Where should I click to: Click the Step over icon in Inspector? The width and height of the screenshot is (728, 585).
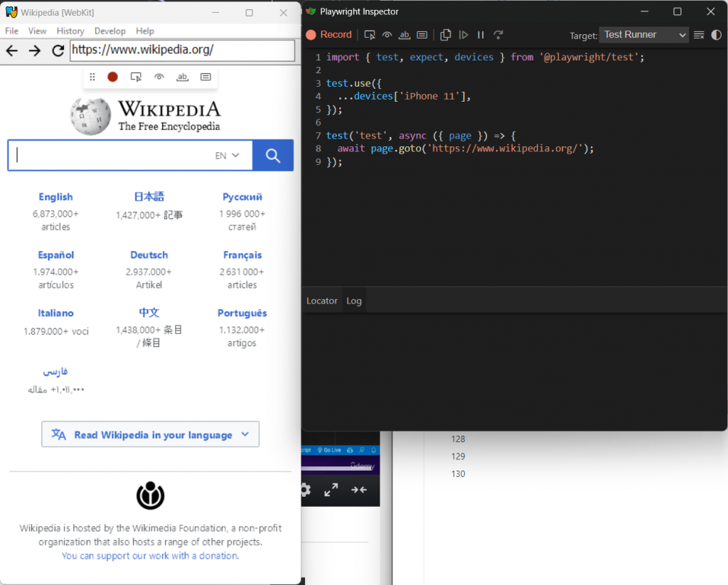(498, 35)
